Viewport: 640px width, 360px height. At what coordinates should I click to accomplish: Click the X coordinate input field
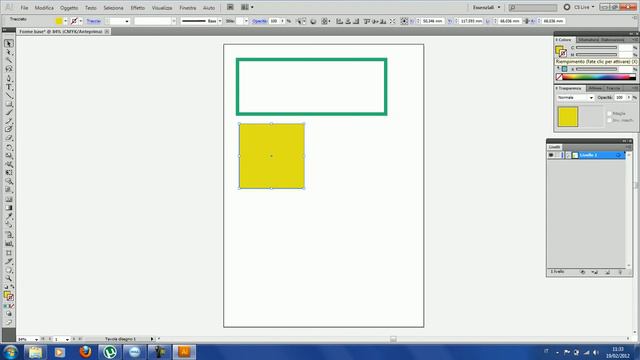pos(432,21)
